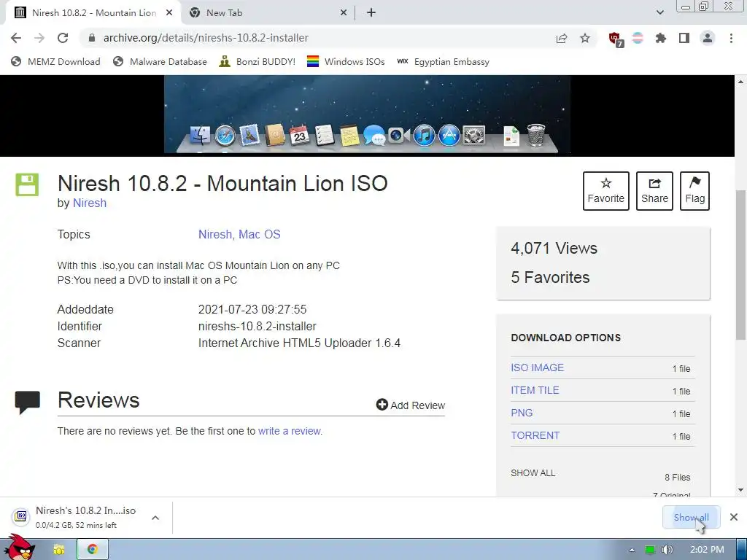
Task: Click the 2021-07-23 09:27:55 date value
Action: click(x=252, y=309)
